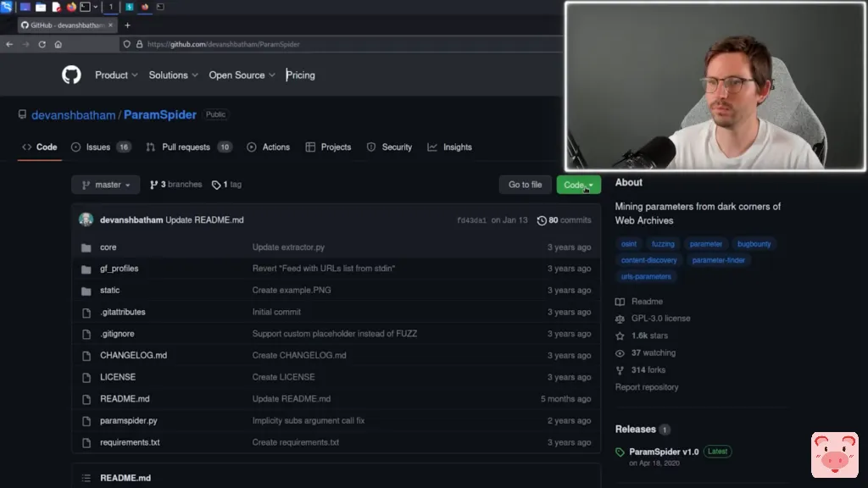Click the lock icon in address bar

140,44
